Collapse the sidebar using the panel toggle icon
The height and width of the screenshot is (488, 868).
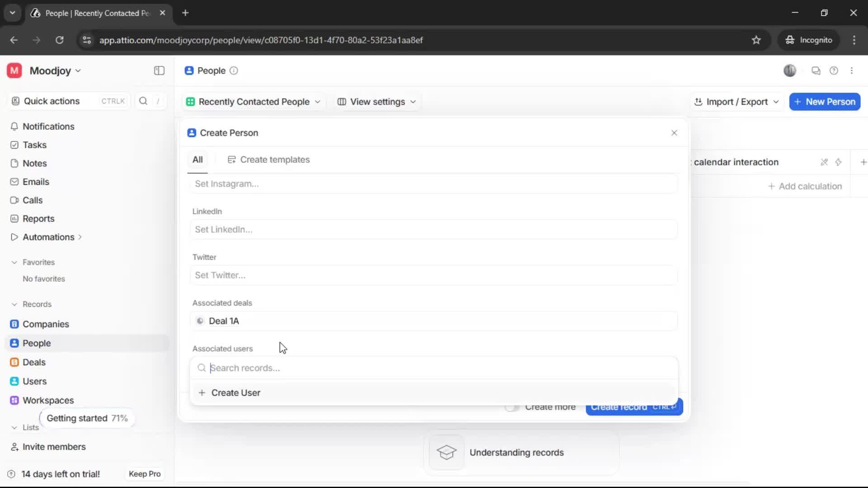159,70
